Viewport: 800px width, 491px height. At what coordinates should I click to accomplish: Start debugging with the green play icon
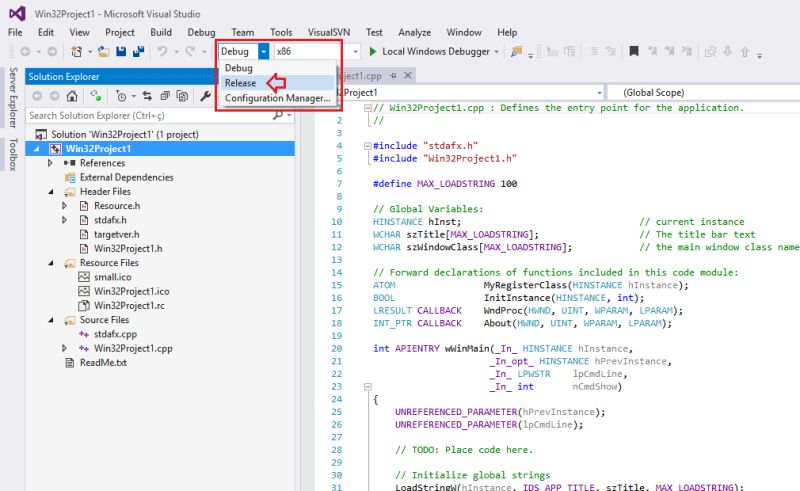point(372,52)
